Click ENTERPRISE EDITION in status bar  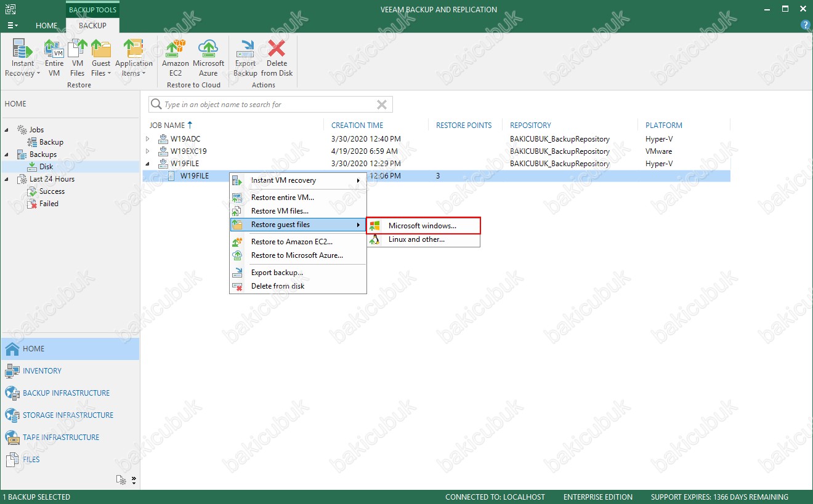coord(598,497)
